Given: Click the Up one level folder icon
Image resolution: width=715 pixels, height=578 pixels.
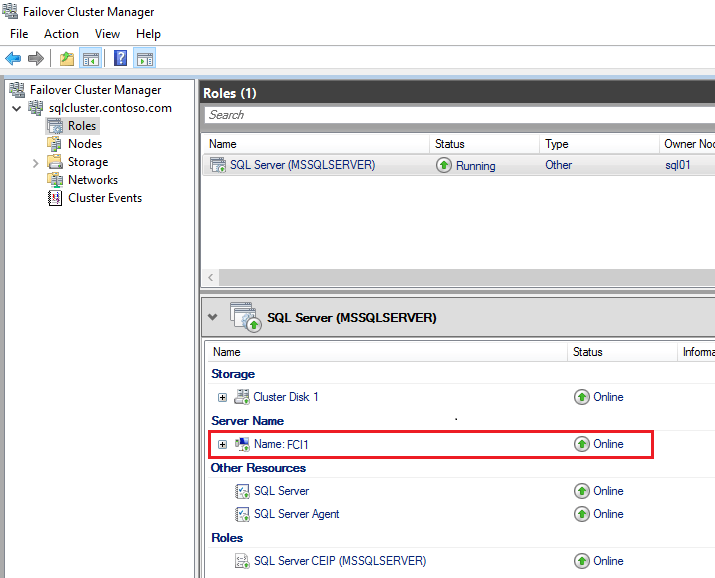Looking at the screenshot, I should [x=67, y=58].
